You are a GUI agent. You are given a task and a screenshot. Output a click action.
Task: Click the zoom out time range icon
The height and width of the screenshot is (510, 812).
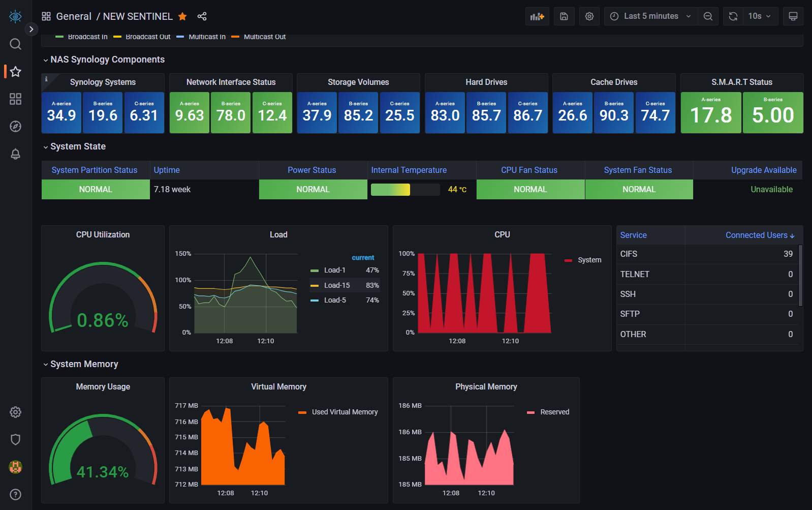click(x=708, y=16)
